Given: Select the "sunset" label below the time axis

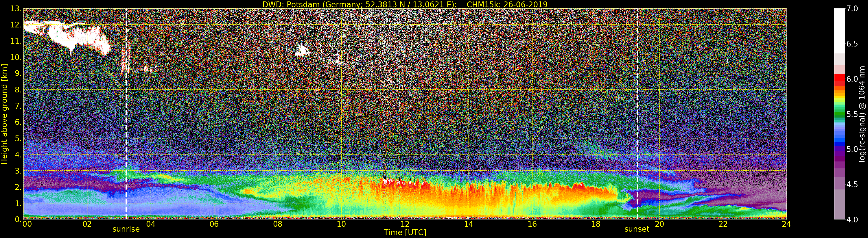Looking at the screenshot, I should coord(637,229).
